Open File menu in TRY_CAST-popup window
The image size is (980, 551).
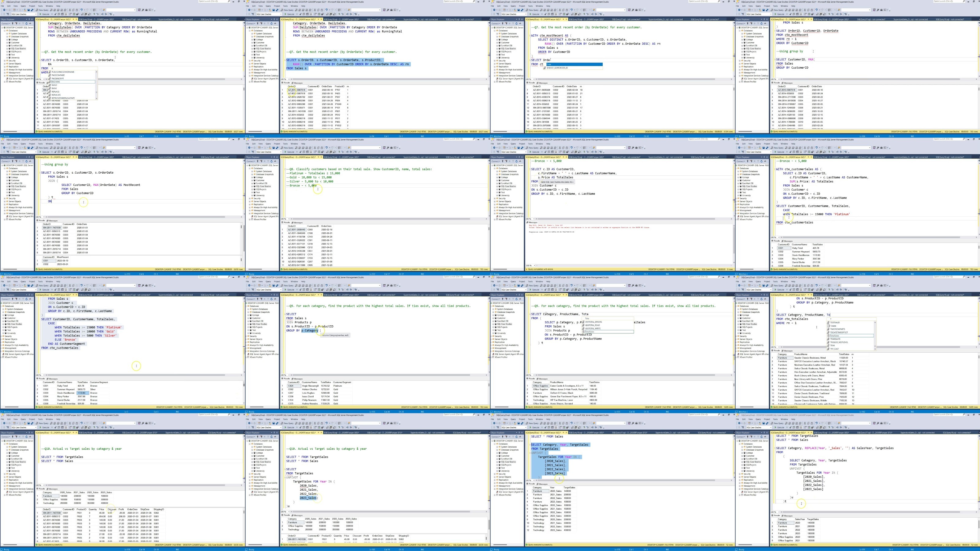pyautogui.click(x=738, y=281)
